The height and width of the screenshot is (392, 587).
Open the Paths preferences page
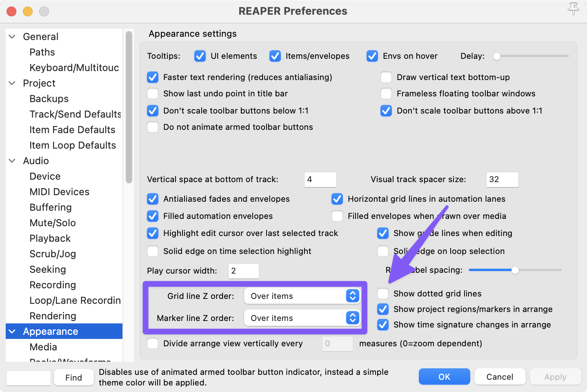click(x=42, y=52)
